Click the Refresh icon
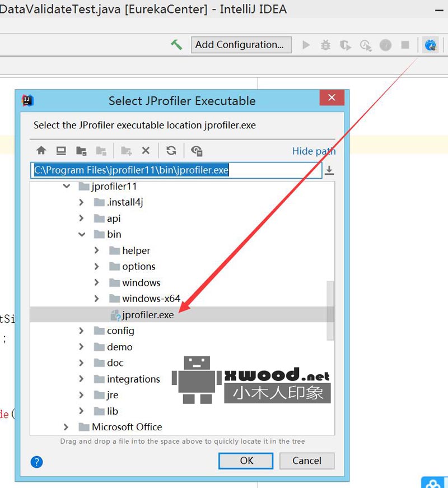Image resolution: width=448 pixels, height=488 pixels. 171,151
